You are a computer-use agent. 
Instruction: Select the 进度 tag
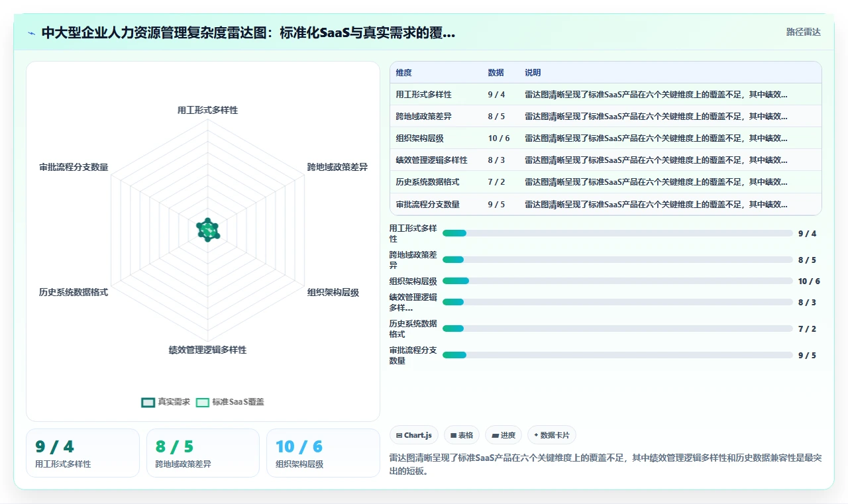503,435
